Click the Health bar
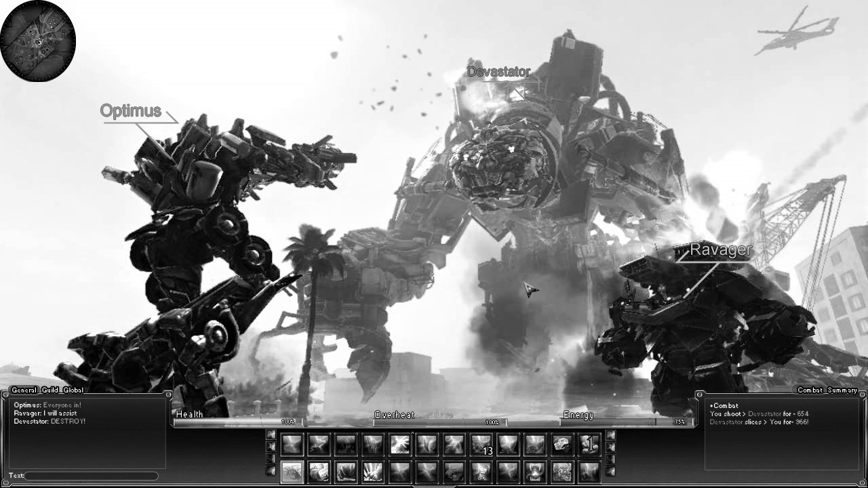This screenshot has width=868, height=488. point(237,422)
